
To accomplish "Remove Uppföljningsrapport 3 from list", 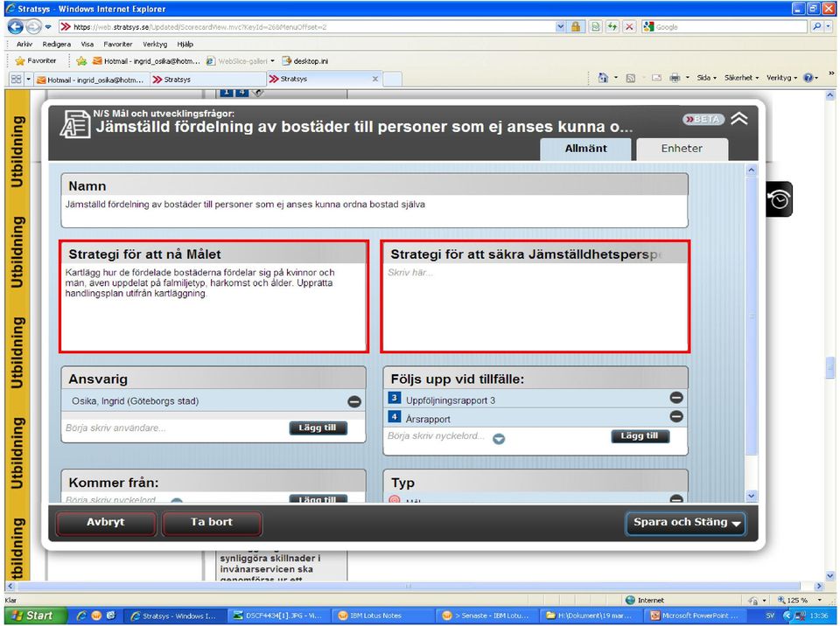I will 676,397.
